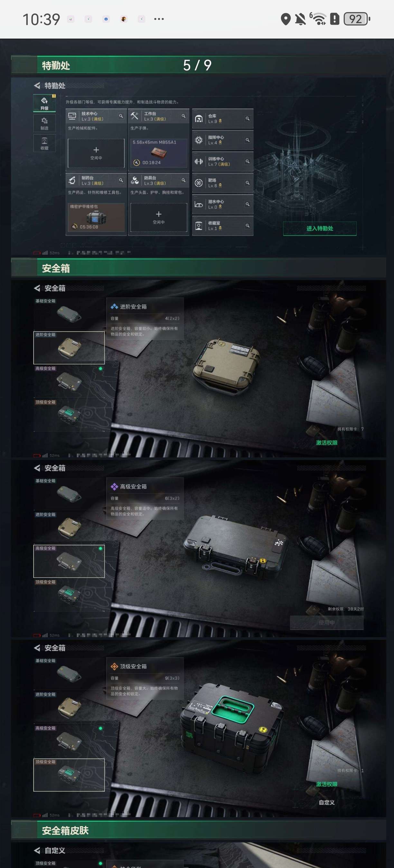Open the 升级 upgrade sidebar tab
The height and width of the screenshot is (868, 394).
pos(44,103)
